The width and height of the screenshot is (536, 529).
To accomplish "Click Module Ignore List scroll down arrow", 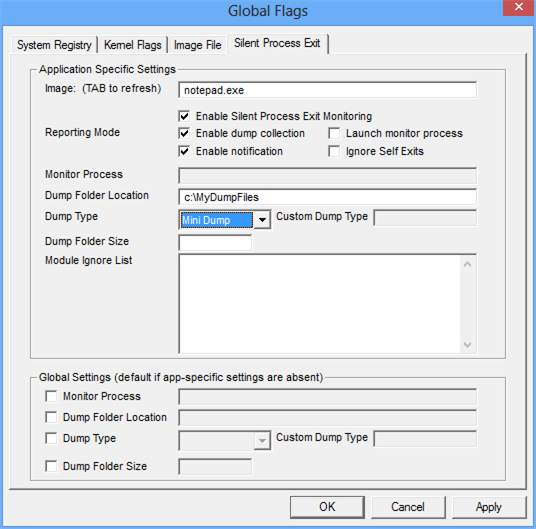I will [x=468, y=344].
